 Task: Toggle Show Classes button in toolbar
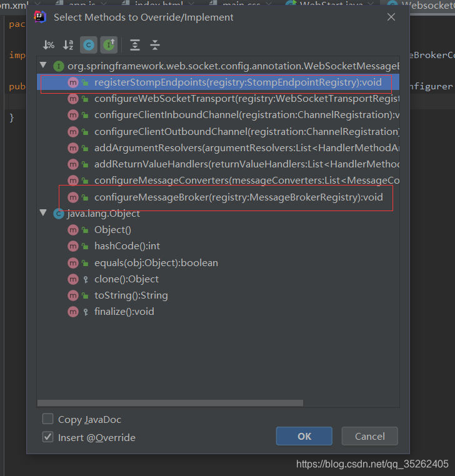pos(88,45)
